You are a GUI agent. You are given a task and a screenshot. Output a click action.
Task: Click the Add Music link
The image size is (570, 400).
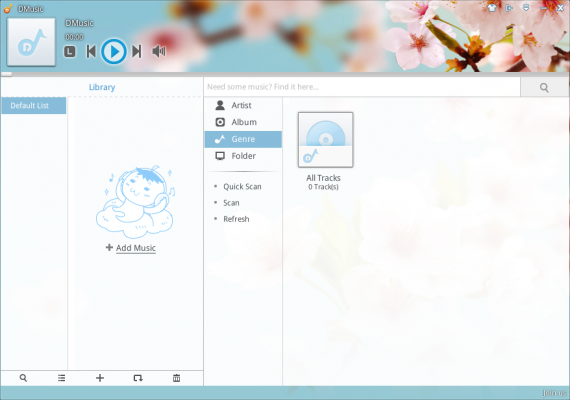136,248
